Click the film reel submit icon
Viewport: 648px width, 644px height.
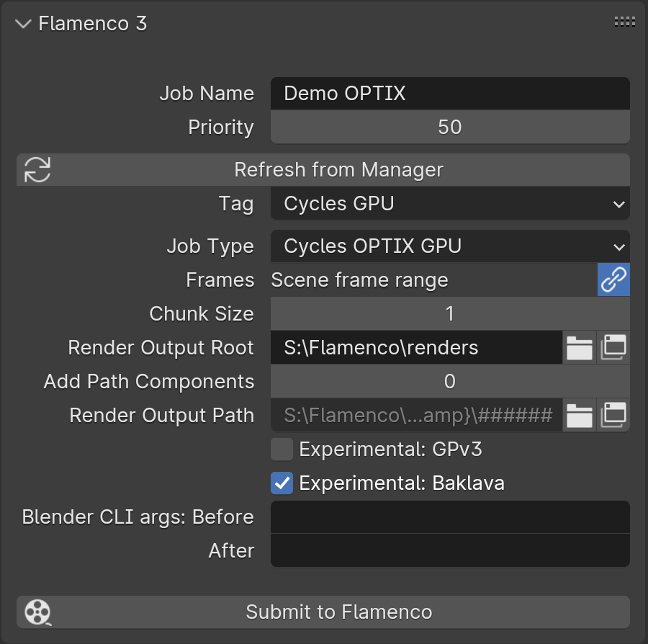pos(37,612)
